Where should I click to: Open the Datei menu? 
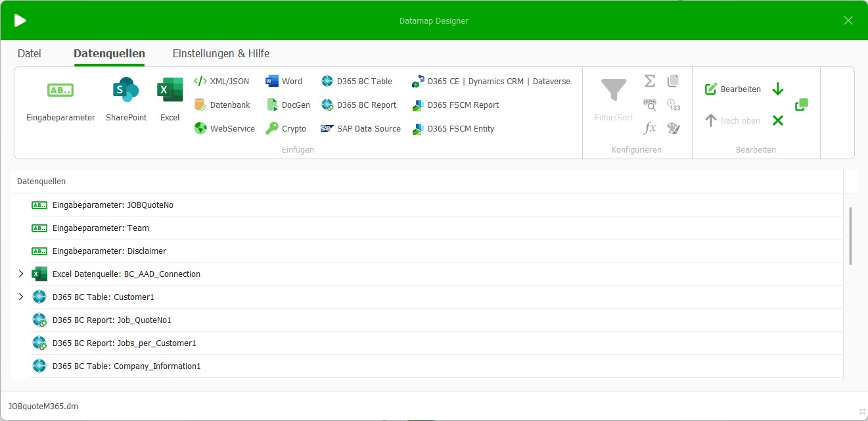[29, 53]
